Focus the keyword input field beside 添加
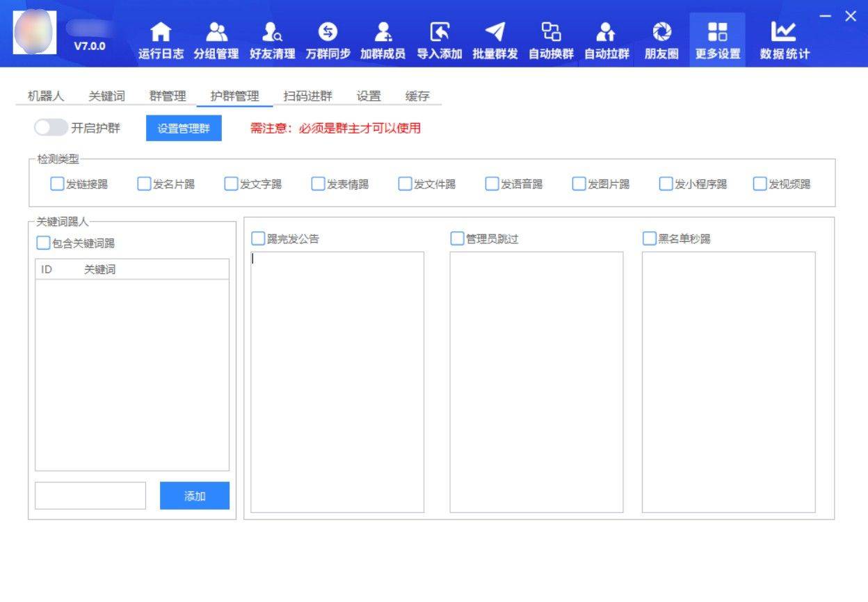 click(x=90, y=496)
